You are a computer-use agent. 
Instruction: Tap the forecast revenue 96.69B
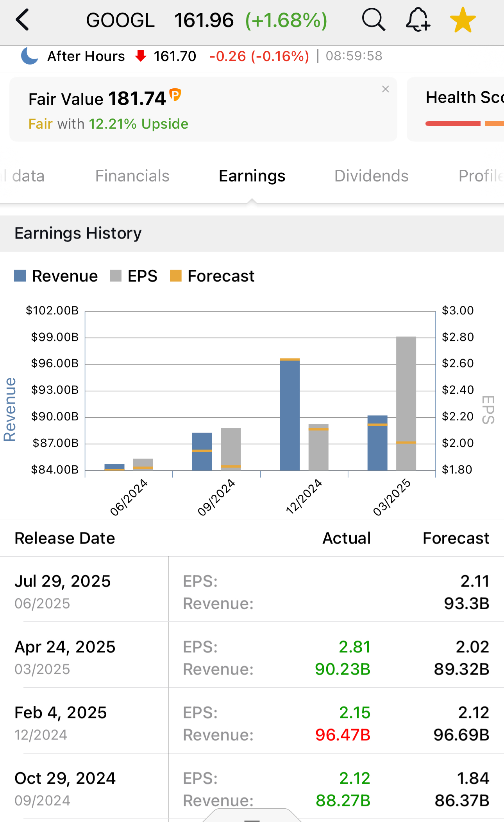461,735
